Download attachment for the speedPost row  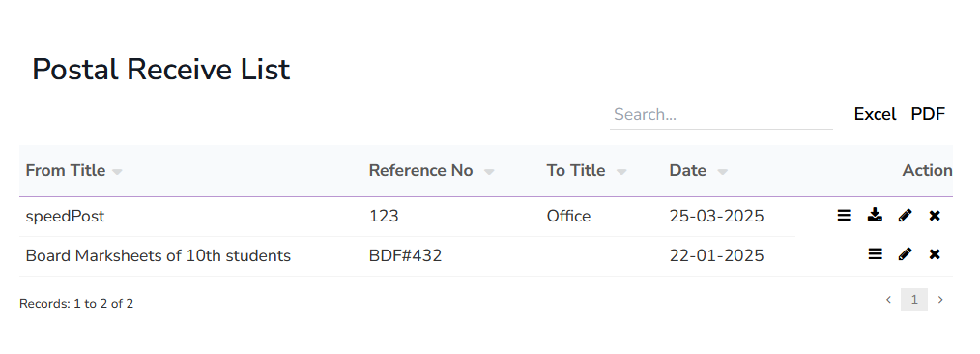click(x=875, y=215)
